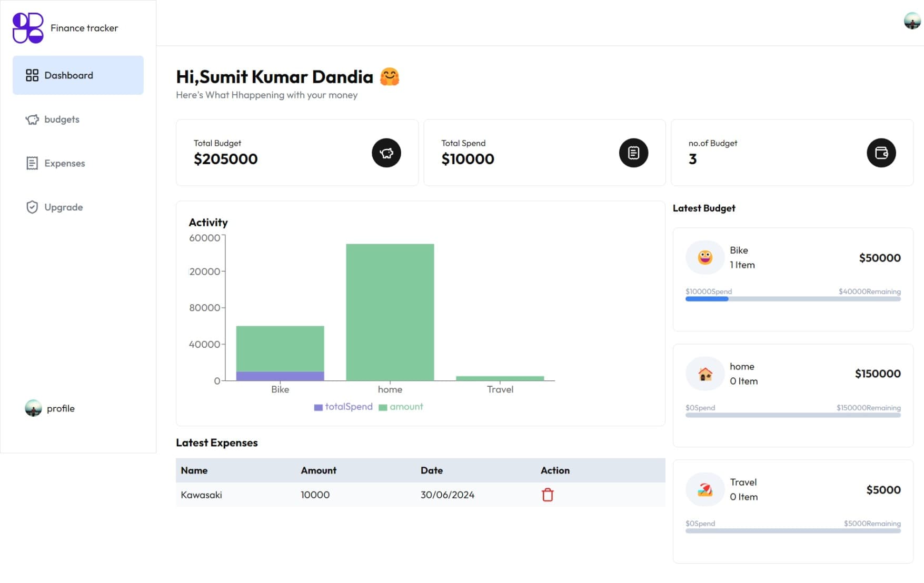Go to Expenses in sidebar
Screen dimensions: 924x583
point(78,163)
